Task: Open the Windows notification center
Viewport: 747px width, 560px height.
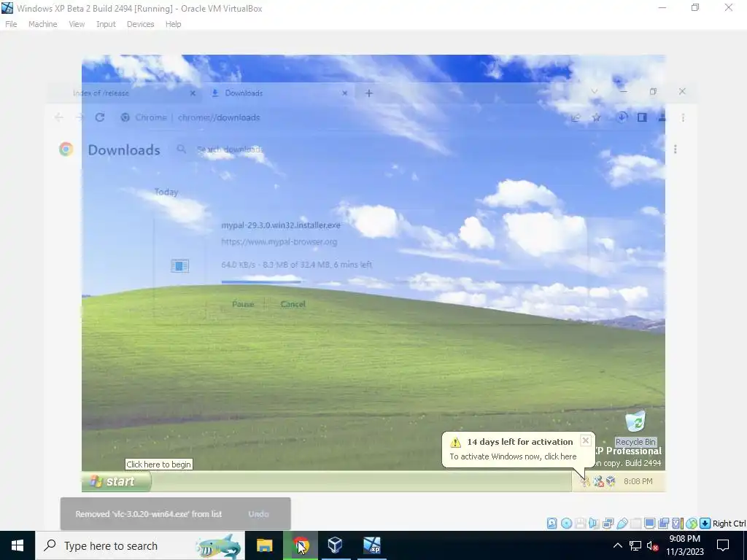Action: [723, 545]
